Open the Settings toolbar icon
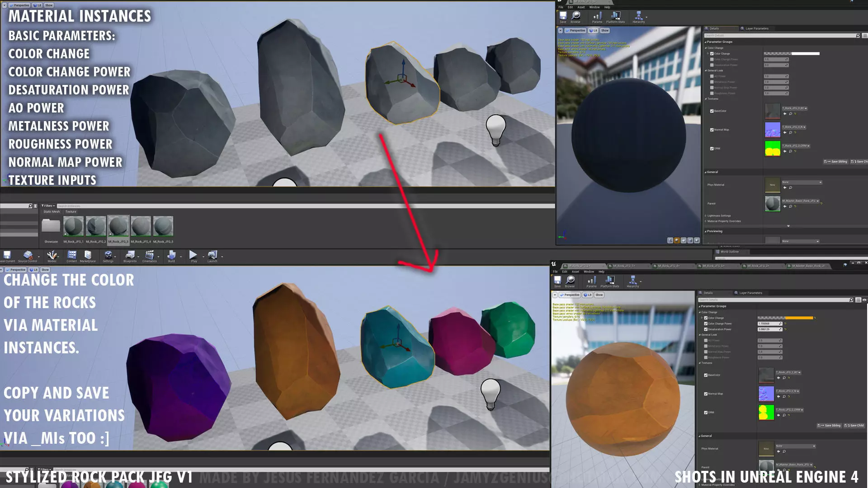Image resolution: width=868 pixels, height=488 pixels. click(108, 257)
